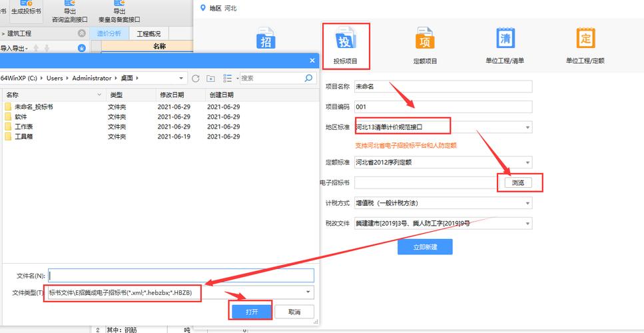Click the 文件名 input field

pos(181,276)
